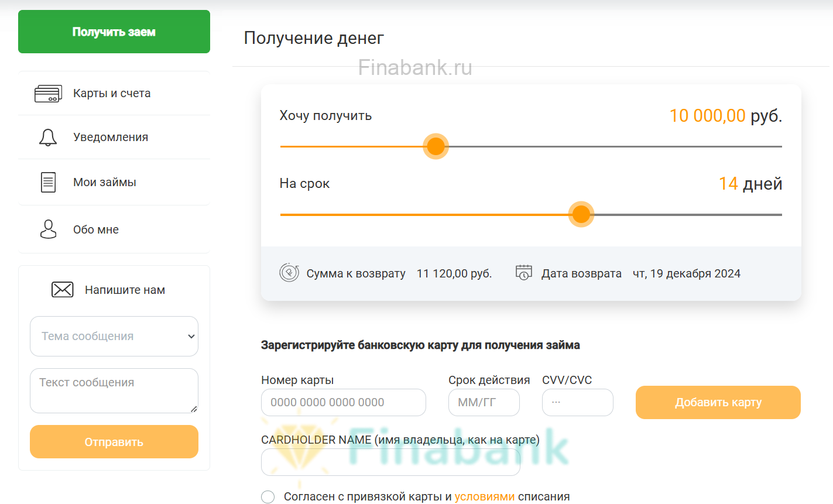Open the Обо мне menu item
The width and height of the screenshot is (833, 504).
(x=114, y=229)
